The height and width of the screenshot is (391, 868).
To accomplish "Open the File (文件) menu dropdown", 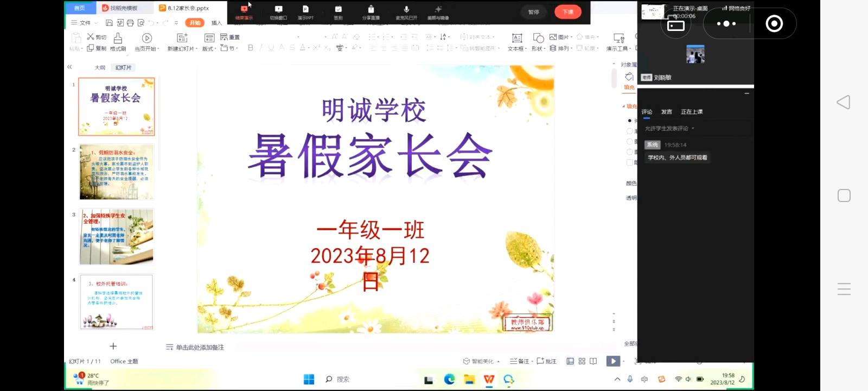I will coord(85,23).
